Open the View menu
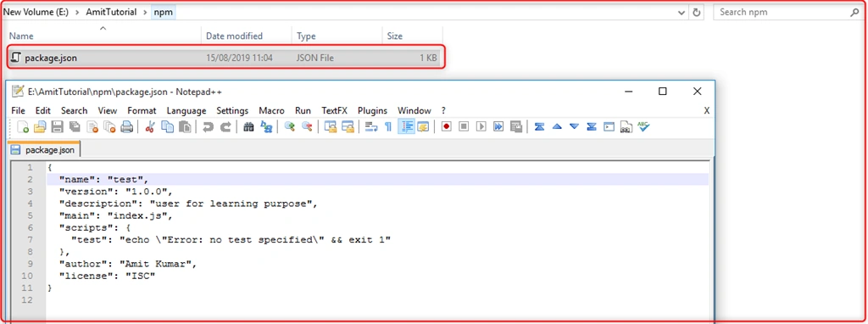 [108, 111]
